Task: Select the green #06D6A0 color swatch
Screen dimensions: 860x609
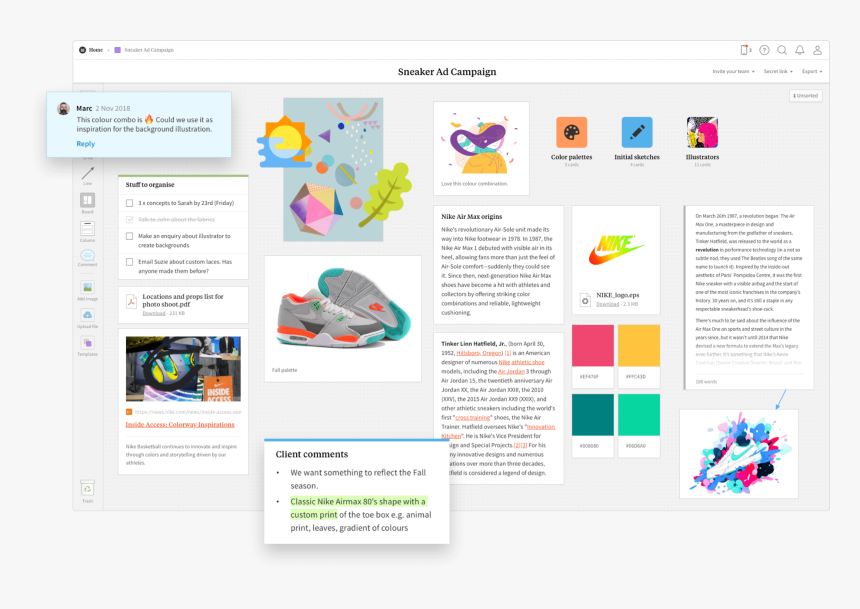Action: pos(639,415)
